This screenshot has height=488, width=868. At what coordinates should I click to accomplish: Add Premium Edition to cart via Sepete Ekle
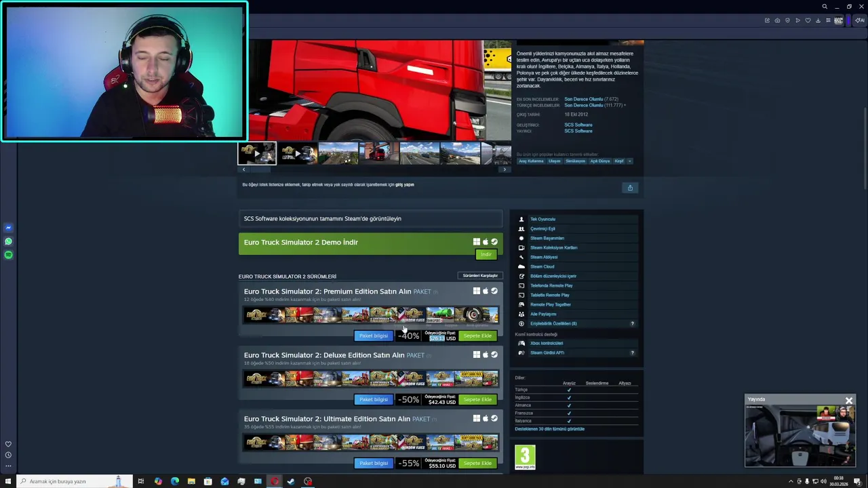(x=477, y=335)
